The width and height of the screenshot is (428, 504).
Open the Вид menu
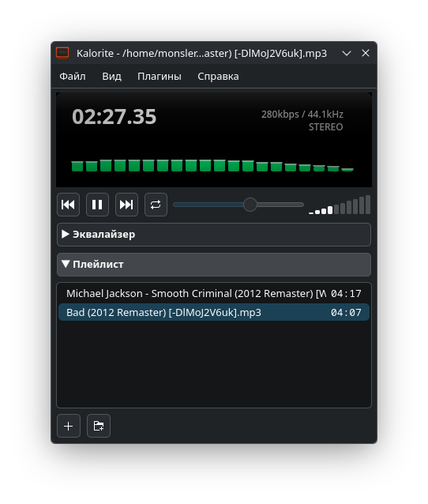click(x=111, y=77)
